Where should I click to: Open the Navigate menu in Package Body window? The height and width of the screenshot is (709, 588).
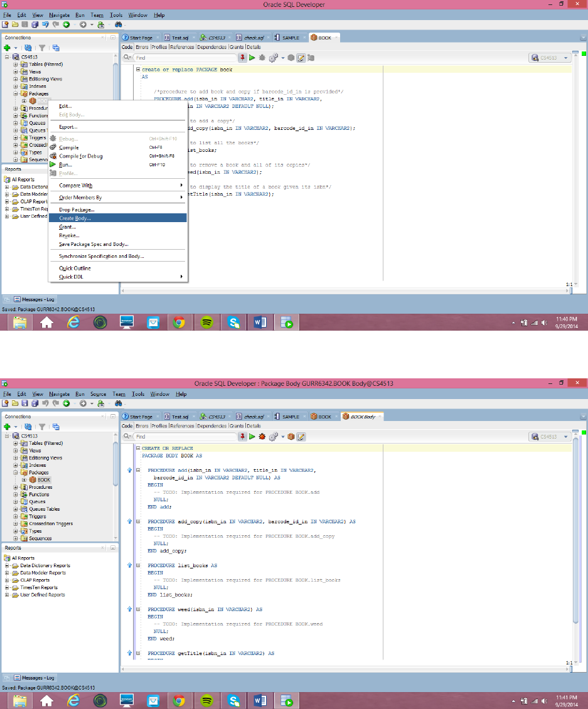(59, 394)
